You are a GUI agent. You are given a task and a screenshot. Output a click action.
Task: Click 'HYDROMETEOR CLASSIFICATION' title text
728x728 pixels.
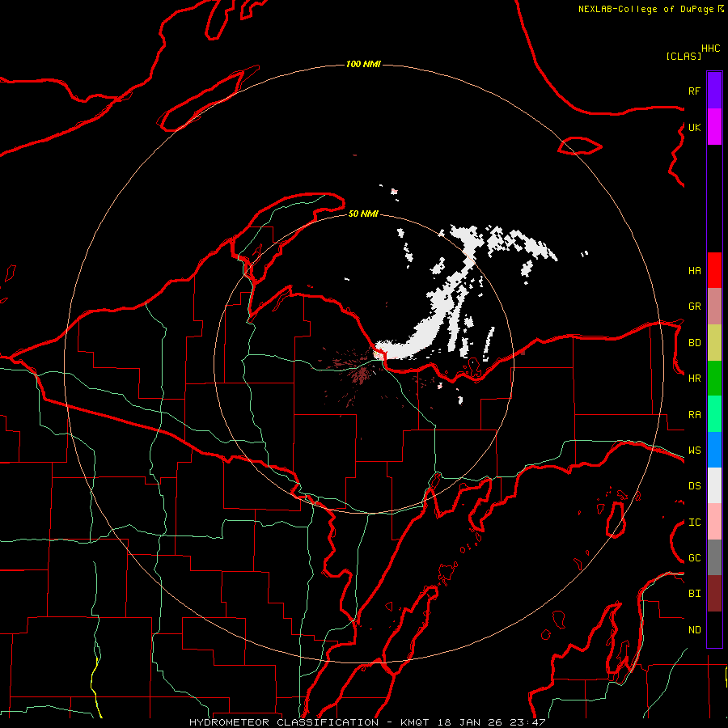coord(284,722)
